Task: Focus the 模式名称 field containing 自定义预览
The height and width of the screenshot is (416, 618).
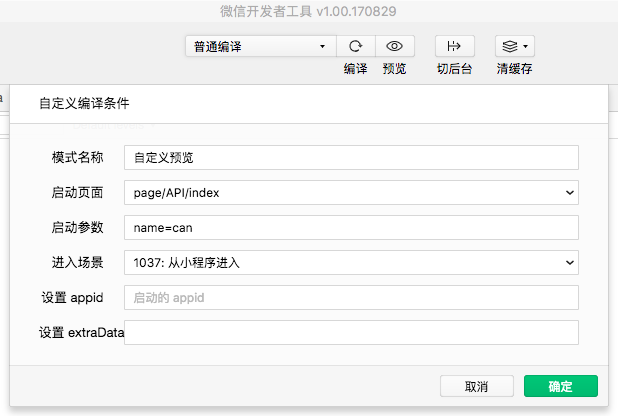Action: (x=351, y=157)
